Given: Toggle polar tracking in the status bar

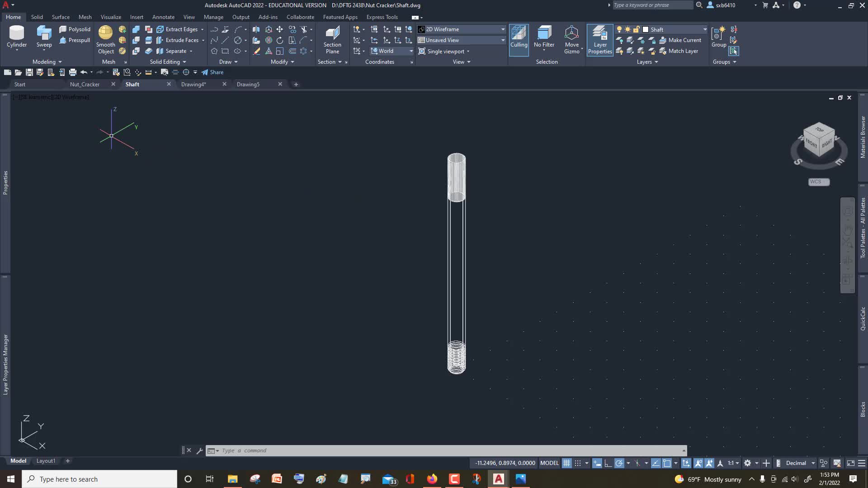Looking at the screenshot, I should [x=619, y=463].
